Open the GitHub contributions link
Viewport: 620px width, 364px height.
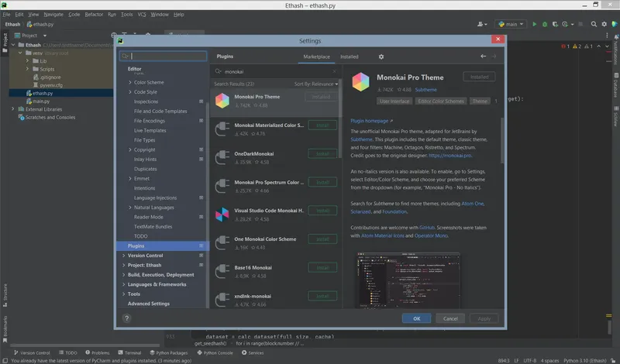[427, 228]
